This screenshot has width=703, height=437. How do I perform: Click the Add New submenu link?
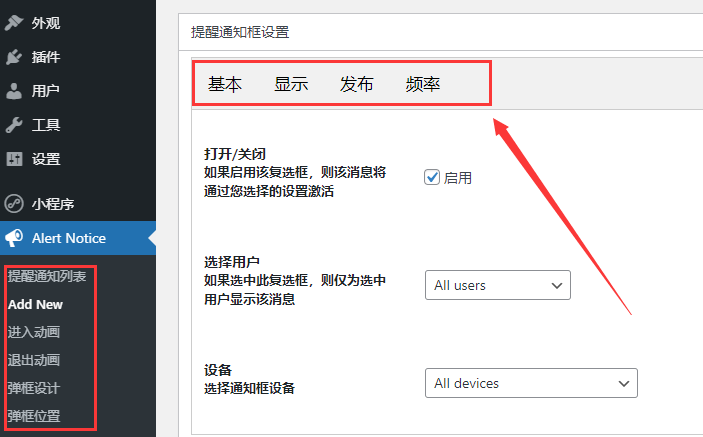[35, 304]
